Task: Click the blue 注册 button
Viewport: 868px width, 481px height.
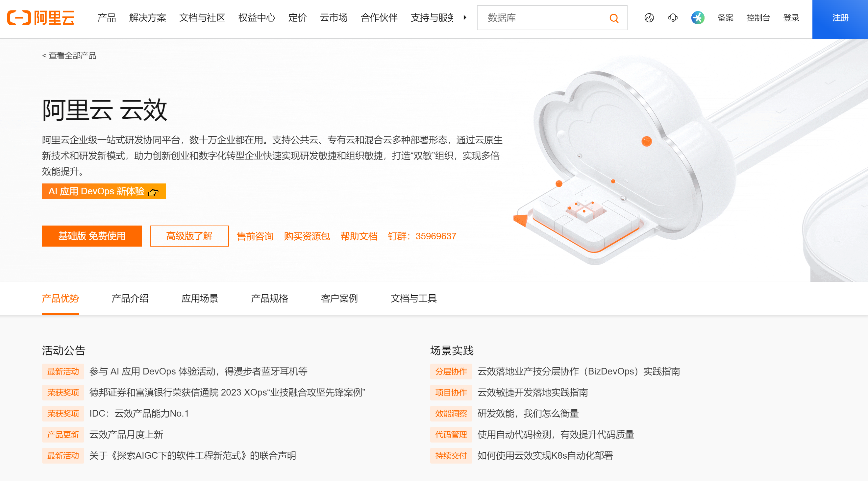Action: [x=840, y=18]
